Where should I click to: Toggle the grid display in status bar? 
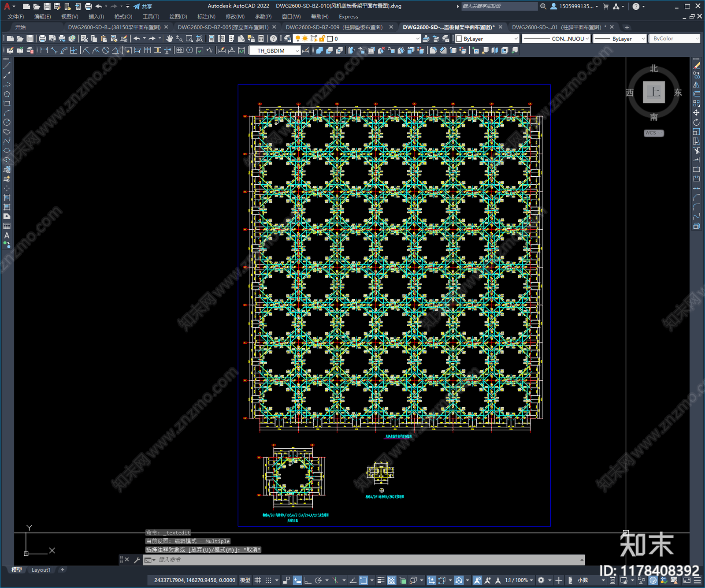[x=258, y=580]
